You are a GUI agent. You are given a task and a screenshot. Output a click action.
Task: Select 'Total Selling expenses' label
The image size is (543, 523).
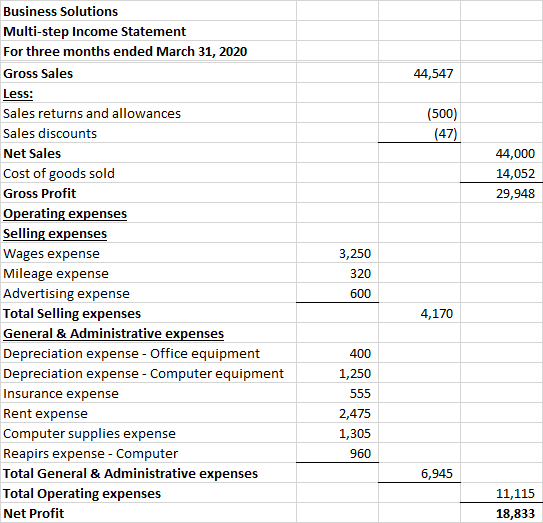[72, 314]
